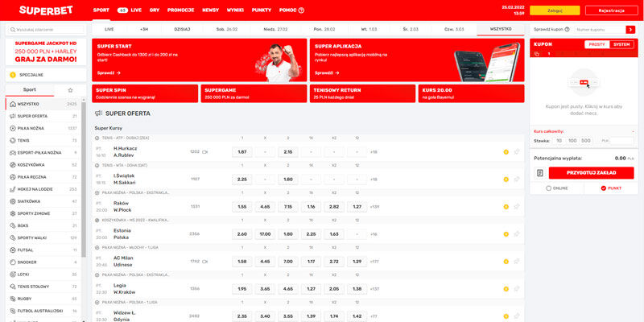Click the yellow Zaloguj button
Viewport: 644px width, 322px height.
click(555, 10)
